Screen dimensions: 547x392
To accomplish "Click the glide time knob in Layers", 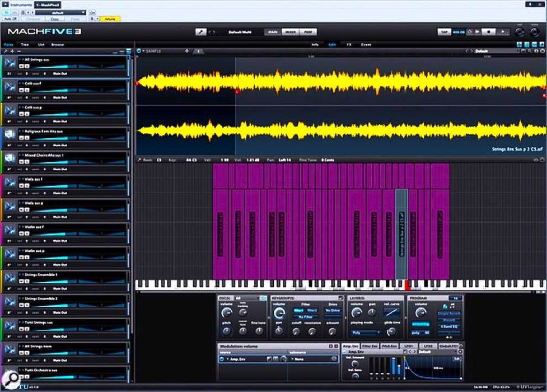I will coord(391,332).
